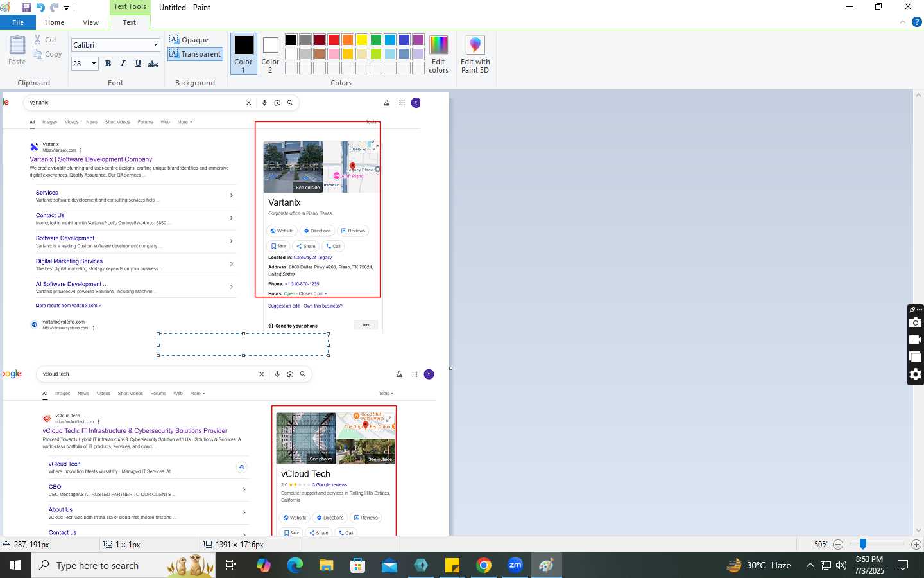Pick the orange color swatch
Viewport: 924px width, 578px height.
[x=348, y=40]
